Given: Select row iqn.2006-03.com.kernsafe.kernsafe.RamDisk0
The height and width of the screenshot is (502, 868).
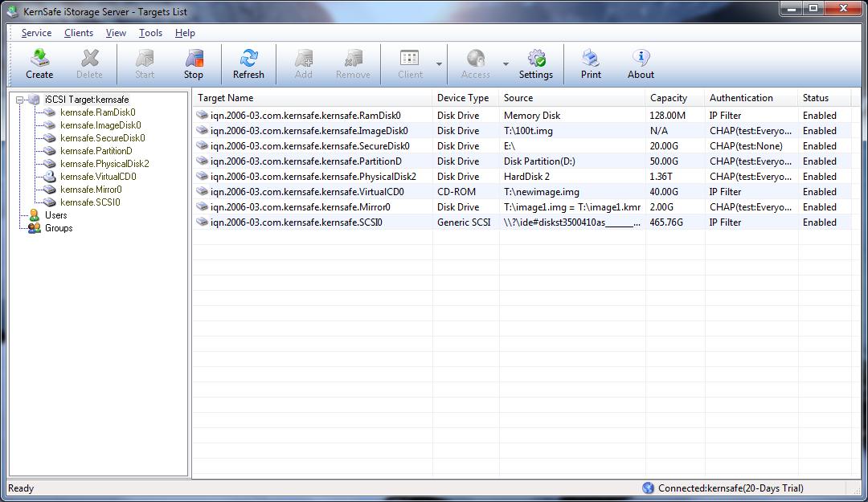Looking at the screenshot, I should tap(522, 116).
